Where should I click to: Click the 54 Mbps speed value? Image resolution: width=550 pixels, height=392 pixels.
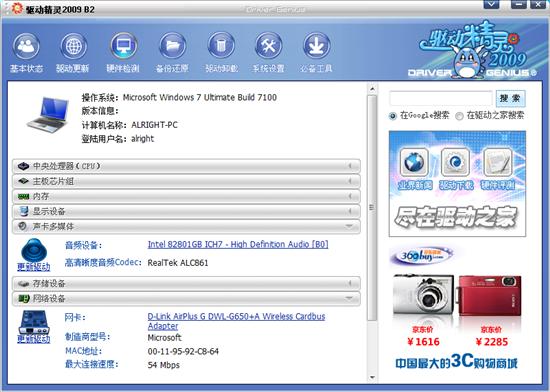[x=163, y=365]
